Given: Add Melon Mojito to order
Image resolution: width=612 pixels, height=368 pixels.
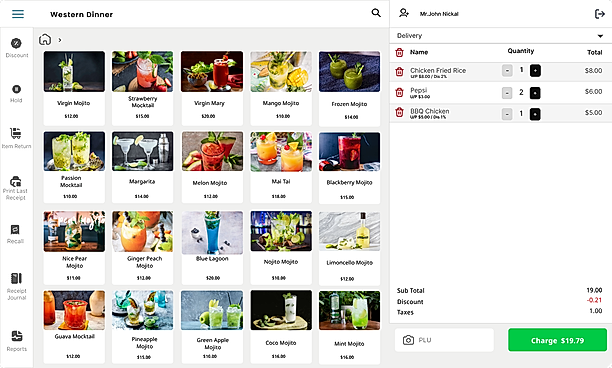Looking at the screenshot, I should pos(212,167).
